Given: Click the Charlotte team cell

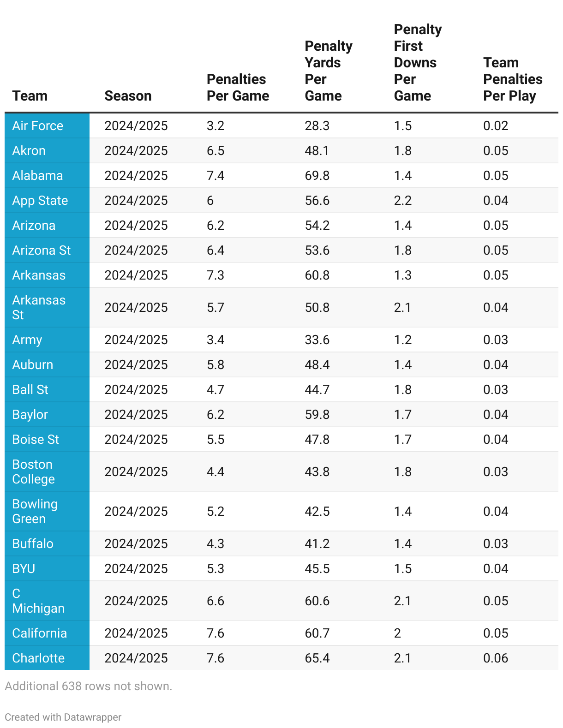Looking at the screenshot, I should click(47, 658).
